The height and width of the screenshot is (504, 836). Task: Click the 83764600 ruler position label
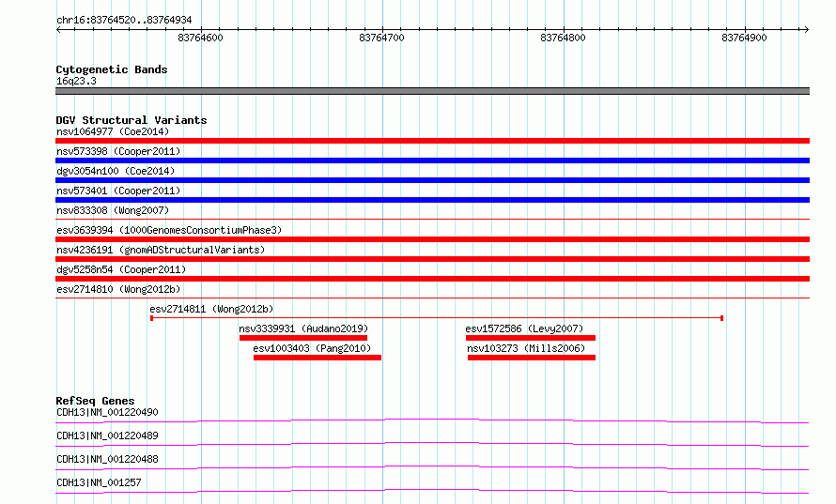click(200, 38)
